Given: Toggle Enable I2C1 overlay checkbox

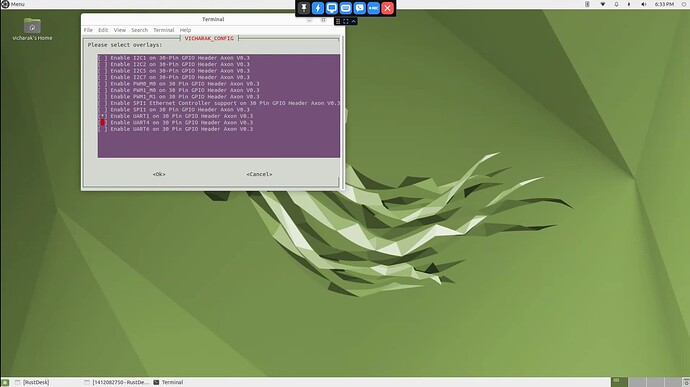Looking at the screenshot, I should coord(103,58).
